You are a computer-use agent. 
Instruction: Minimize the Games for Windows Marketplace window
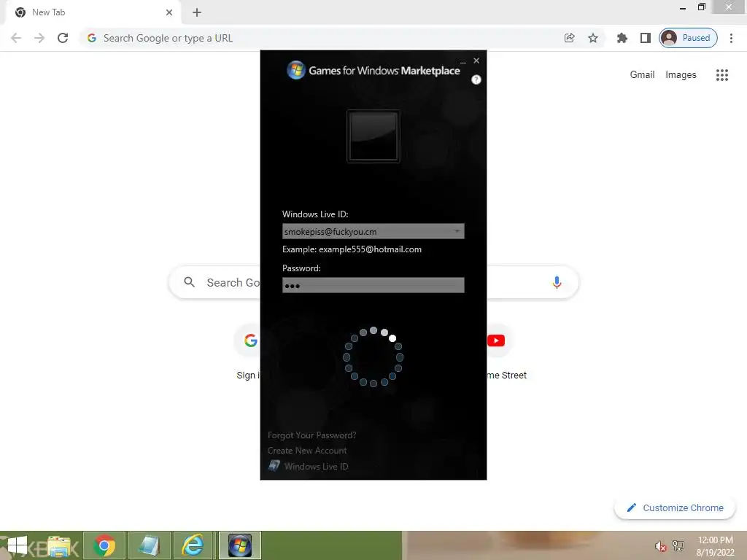click(462, 61)
